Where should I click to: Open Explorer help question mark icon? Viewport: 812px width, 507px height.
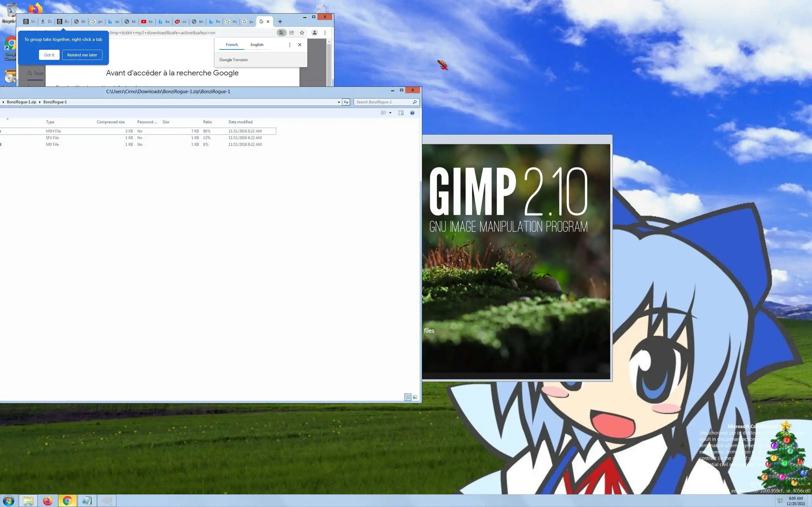pos(412,113)
